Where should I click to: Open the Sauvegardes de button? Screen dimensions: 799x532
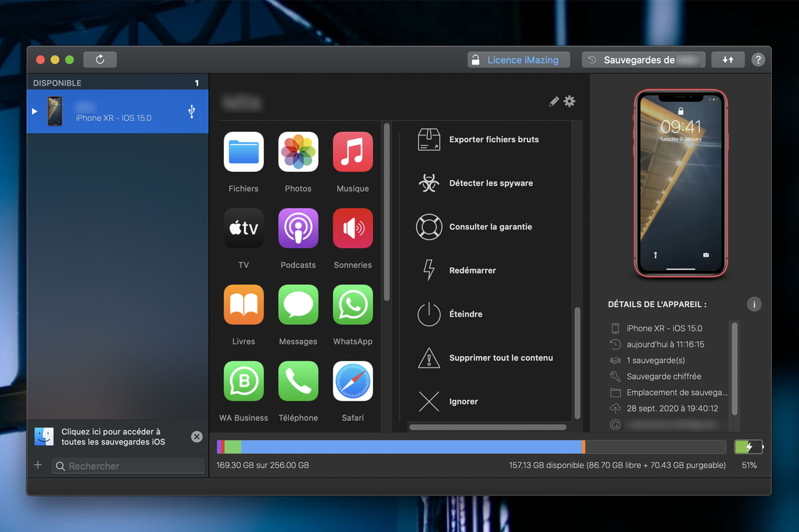point(643,60)
